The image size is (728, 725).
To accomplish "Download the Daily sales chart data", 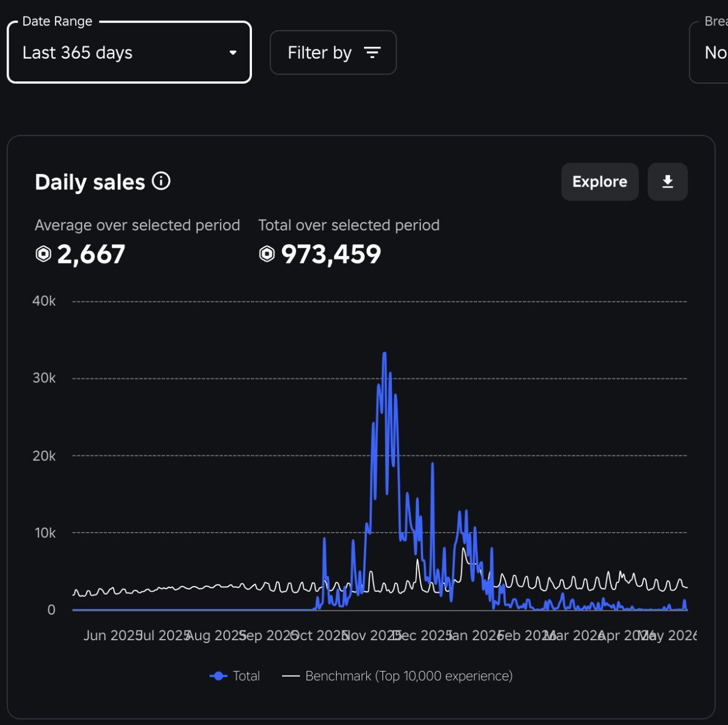I will 668,182.
